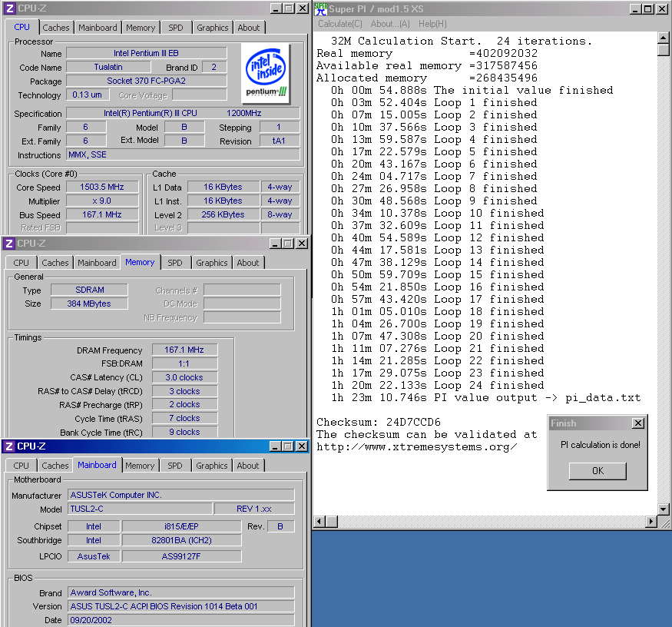The image size is (672, 627).
Task: Click the CAS# Latency value 3.0 clocks
Action: pos(184,377)
